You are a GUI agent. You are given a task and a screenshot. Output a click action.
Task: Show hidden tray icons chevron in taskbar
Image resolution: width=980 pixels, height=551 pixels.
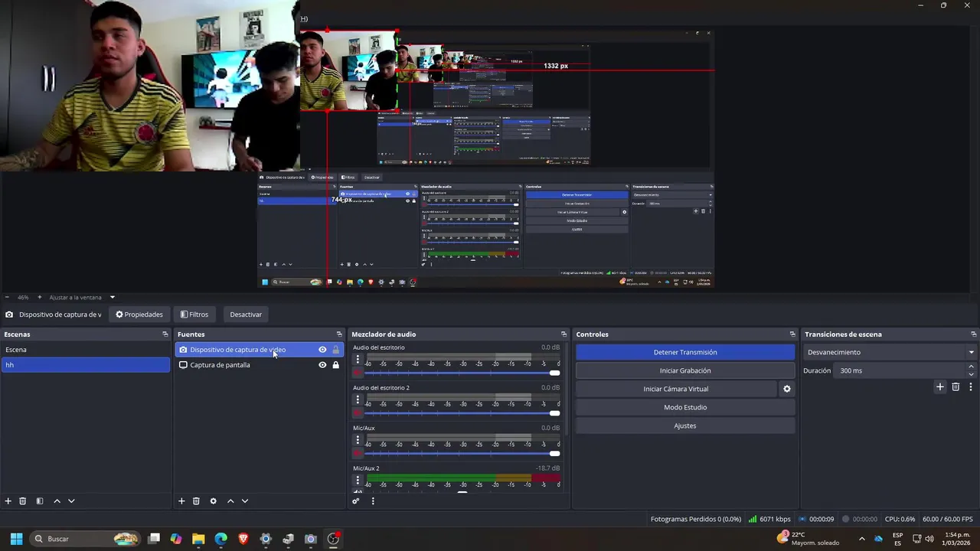tap(861, 539)
